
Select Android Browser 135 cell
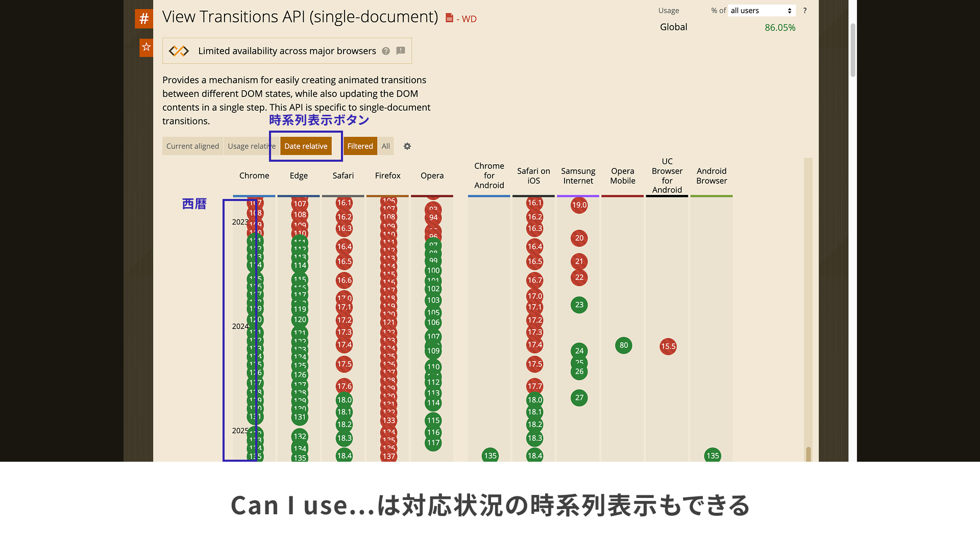click(713, 456)
